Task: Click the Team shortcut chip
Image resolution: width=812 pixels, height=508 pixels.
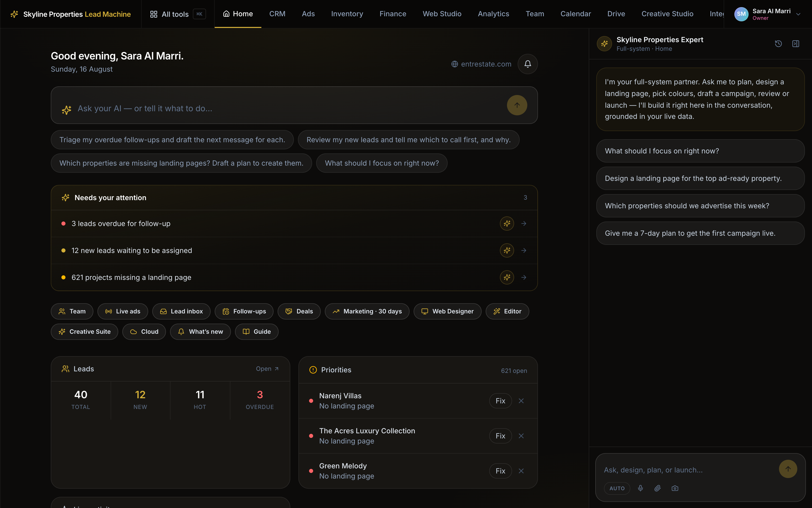Action: tap(72, 311)
